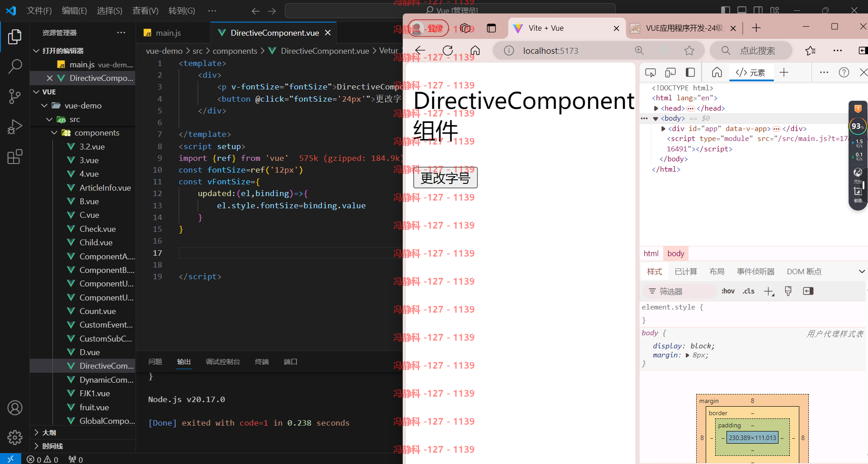The image size is (868, 464).
Task: Refresh the localhost page in browser
Action: 448,51
